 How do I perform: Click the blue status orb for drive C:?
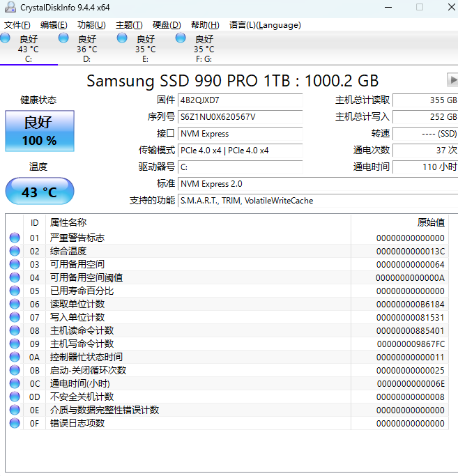click(5, 38)
